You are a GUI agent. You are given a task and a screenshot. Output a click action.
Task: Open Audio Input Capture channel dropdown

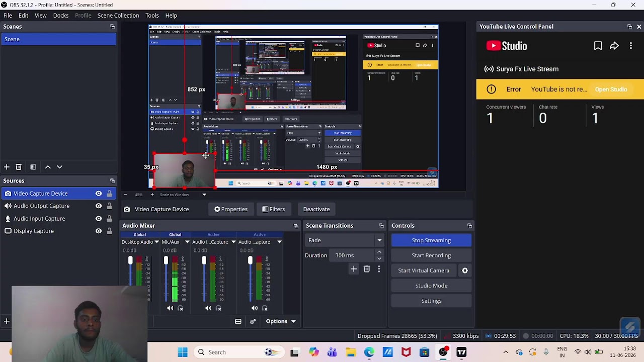tap(233, 242)
